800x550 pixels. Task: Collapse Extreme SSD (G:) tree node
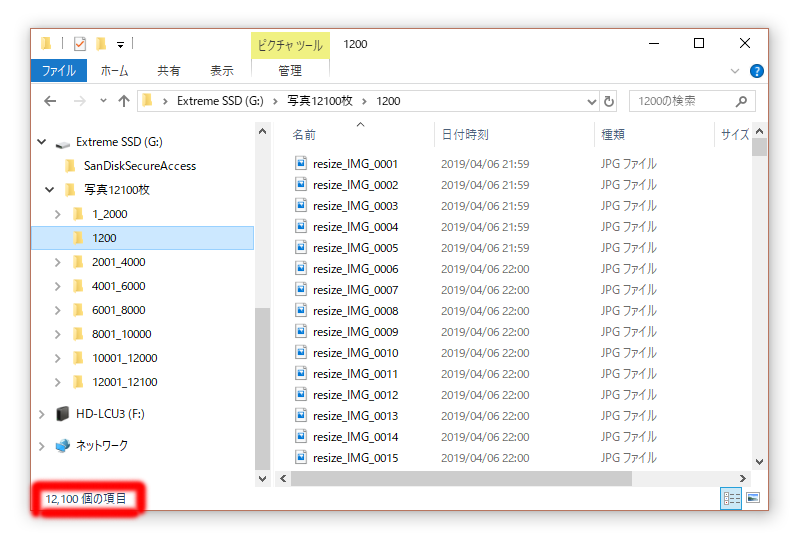coord(42,142)
